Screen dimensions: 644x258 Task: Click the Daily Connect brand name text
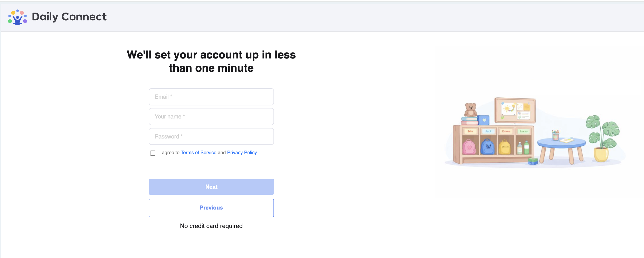pyautogui.click(x=69, y=17)
